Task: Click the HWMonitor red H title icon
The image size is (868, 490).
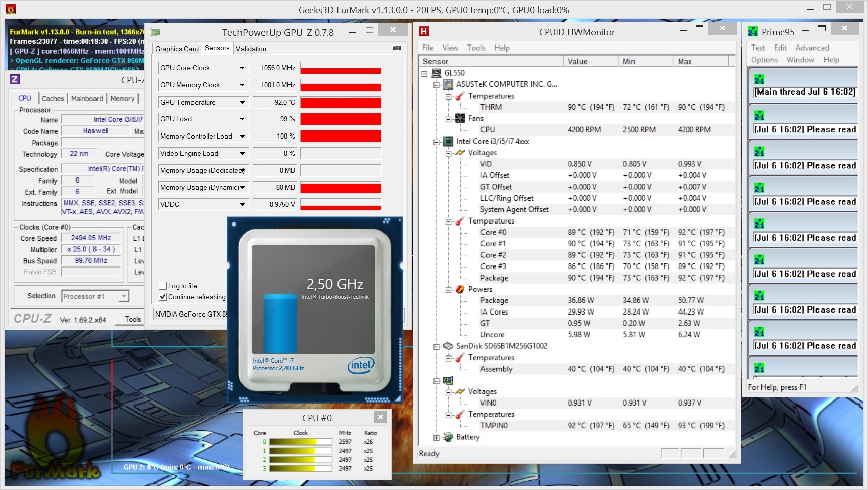Action: [x=424, y=32]
